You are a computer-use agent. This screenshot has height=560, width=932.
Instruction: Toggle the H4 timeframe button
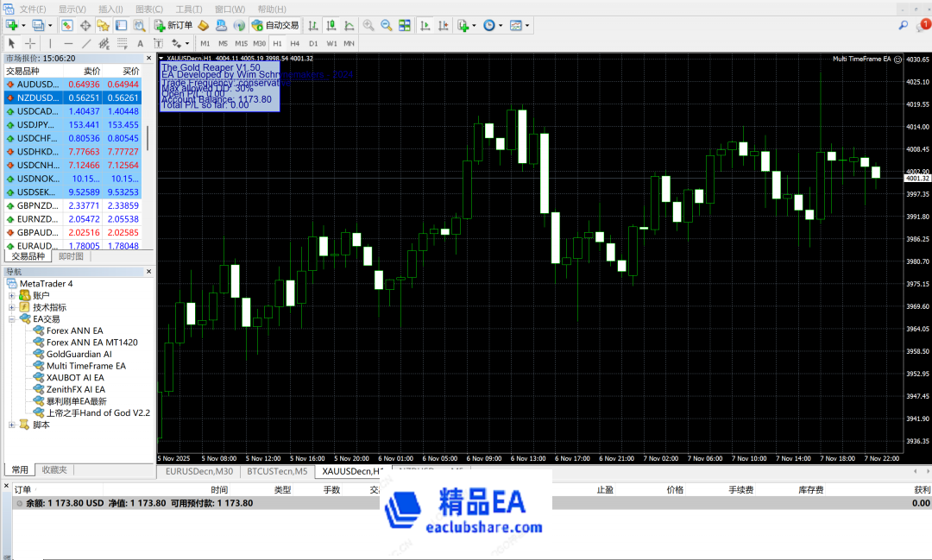coord(295,43)
